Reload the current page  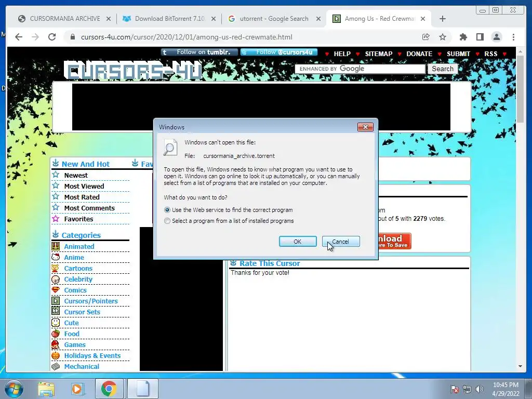[x=52, y=37]
